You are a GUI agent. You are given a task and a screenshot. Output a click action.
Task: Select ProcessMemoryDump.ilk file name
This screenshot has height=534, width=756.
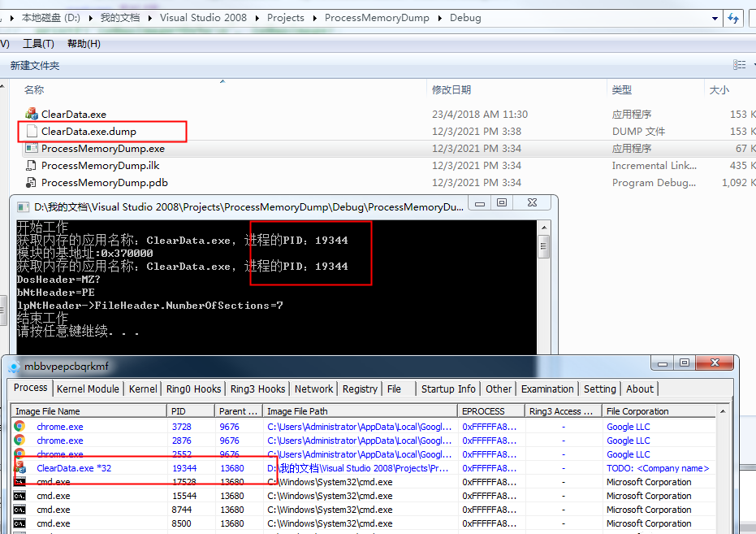point(101,166)
